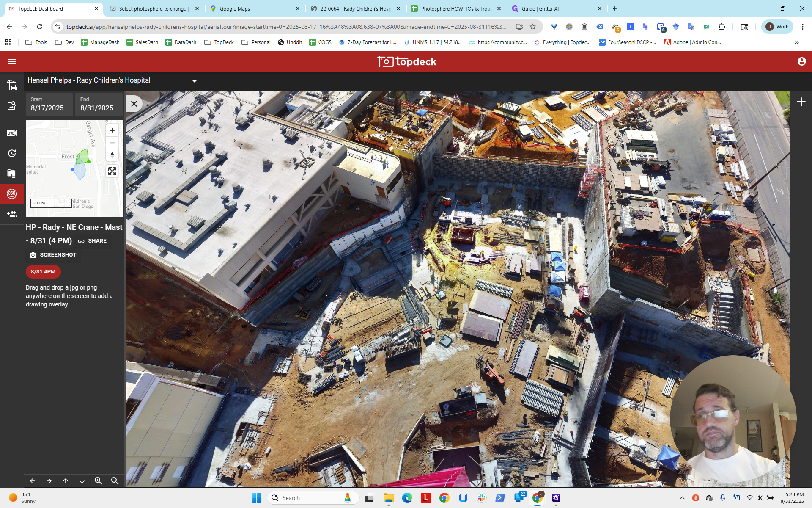
Task: Open the add users sidebar icon
Action: [x=12, y=214]
